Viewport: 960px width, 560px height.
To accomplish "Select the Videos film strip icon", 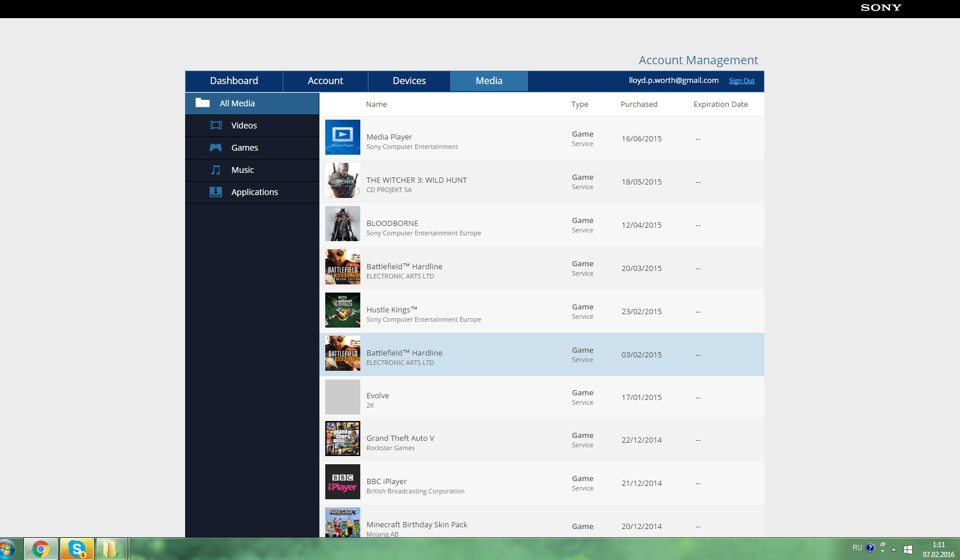I will coord(216,125).
